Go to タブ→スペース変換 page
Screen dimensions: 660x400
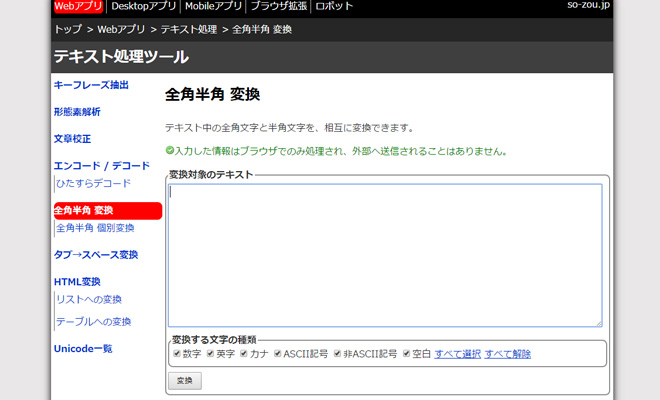[96, 255]
